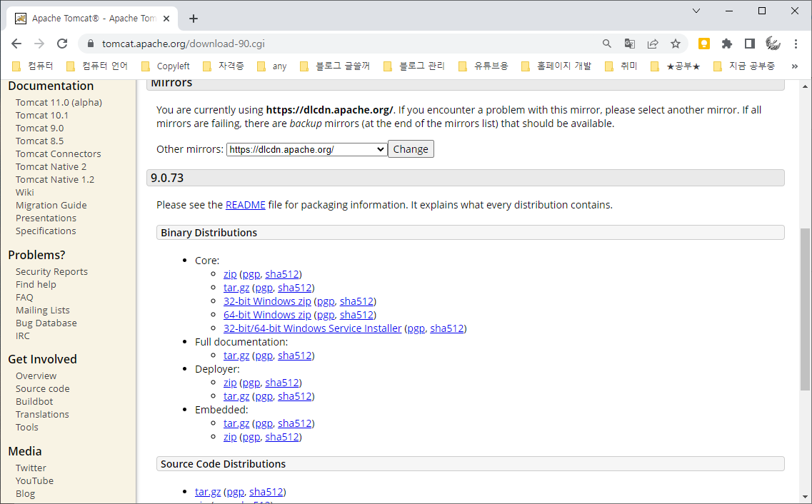812x504 pixels.
Task: Open the 블로그 관리 bookmark folder
Action: click(x=414, y=66)
